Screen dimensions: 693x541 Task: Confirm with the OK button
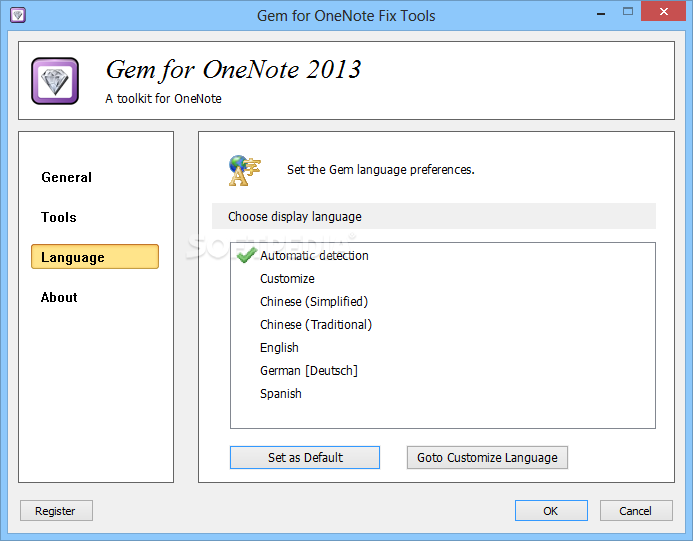click(551, 511)
